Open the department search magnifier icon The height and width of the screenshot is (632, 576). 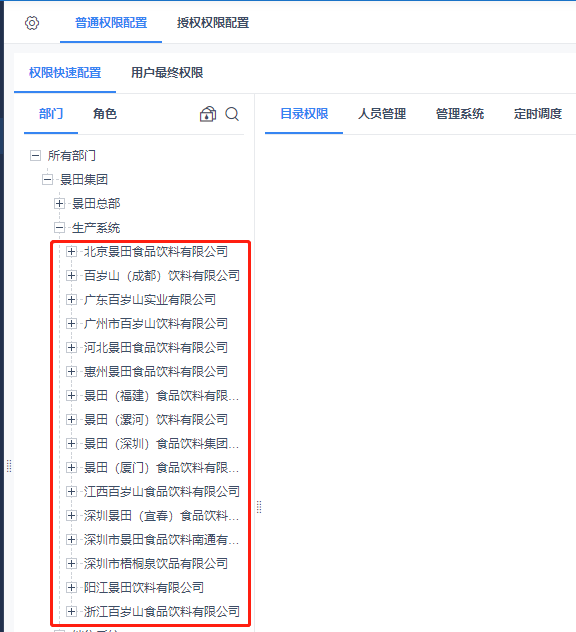pyautogui.click(x=232, y=114)
